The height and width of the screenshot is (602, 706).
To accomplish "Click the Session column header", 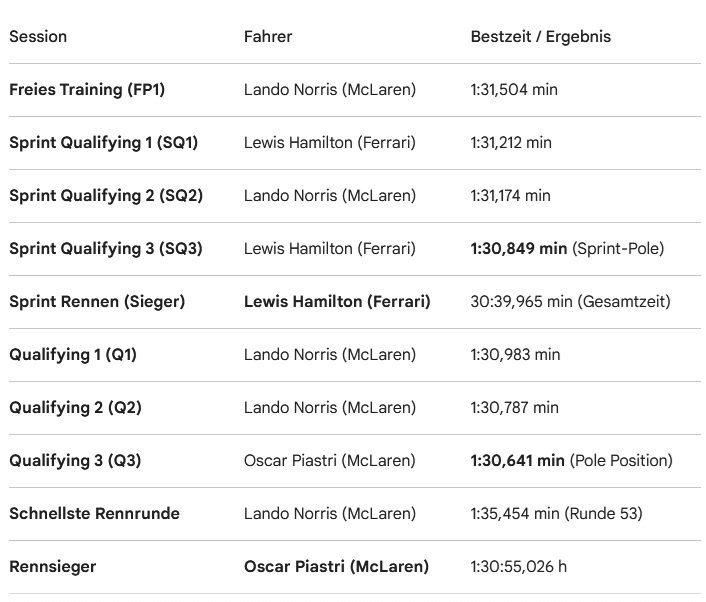I will point(38,37).
